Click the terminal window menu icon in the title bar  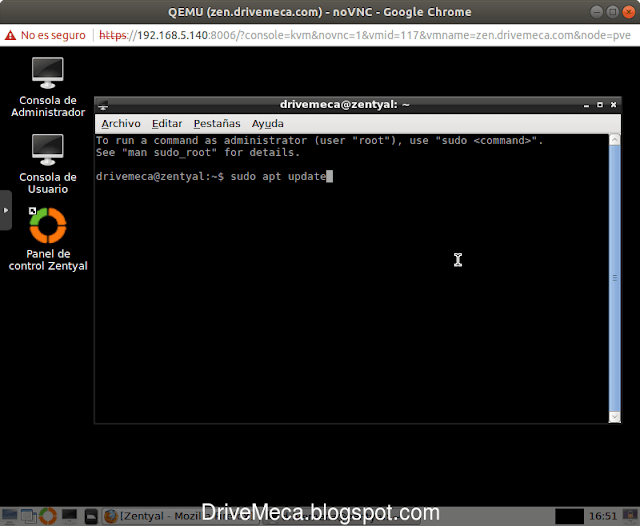click(x=103, y=105)
